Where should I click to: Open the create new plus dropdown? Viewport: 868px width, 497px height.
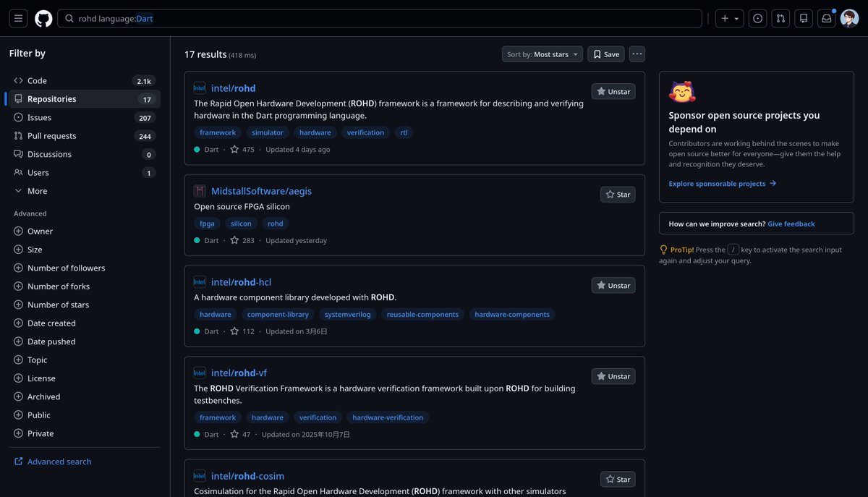click(x=729, y=18)
